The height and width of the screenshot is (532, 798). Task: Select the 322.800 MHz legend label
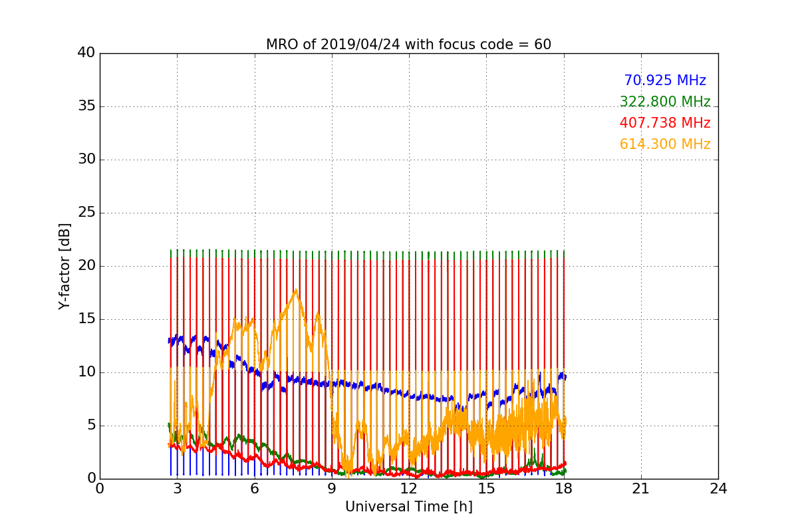click(665, 102)
